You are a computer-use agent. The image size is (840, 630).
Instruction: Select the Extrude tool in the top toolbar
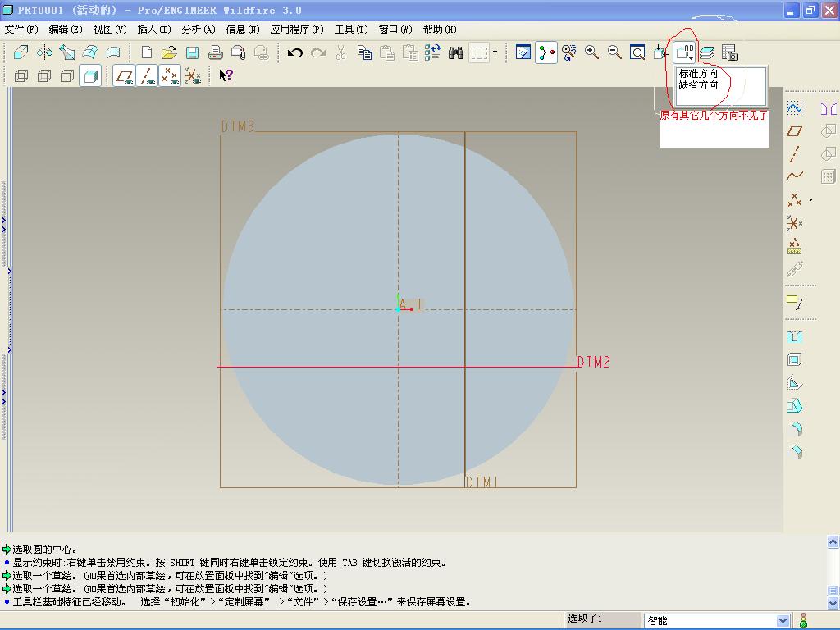[21, 52]
